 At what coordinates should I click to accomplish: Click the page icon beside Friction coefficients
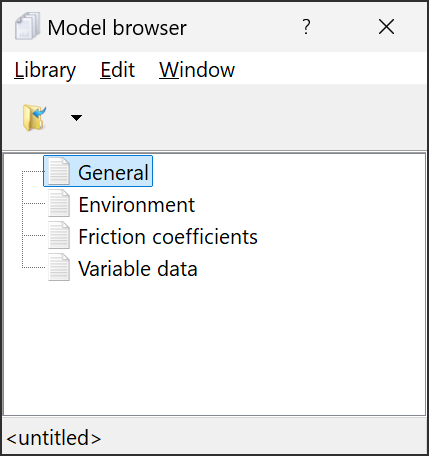tap(59, 235)
